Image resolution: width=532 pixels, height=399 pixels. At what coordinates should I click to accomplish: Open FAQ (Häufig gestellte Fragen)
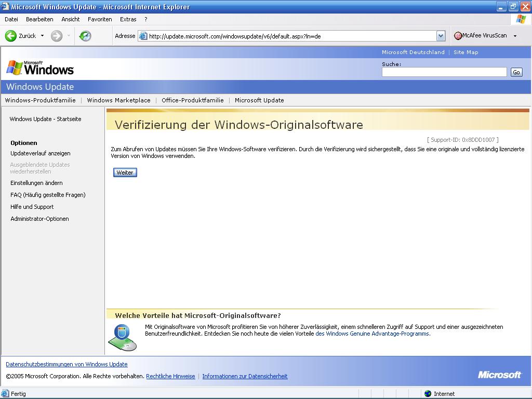(x=48, y=195)
